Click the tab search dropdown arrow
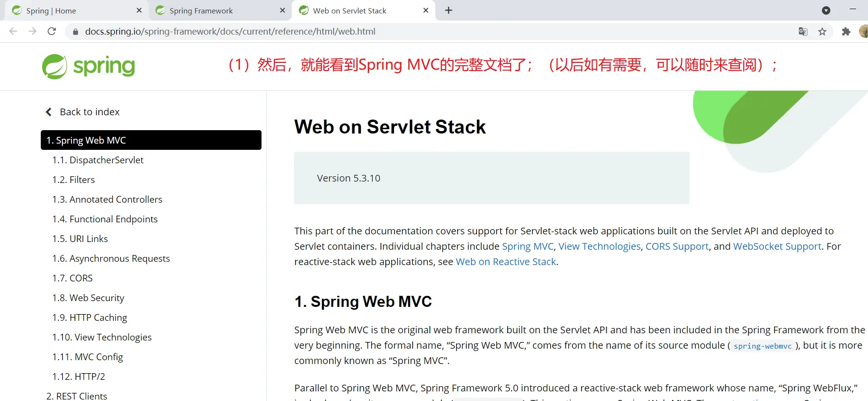The height and width of the screenshot is (401, 868). (x=826, y=11)
